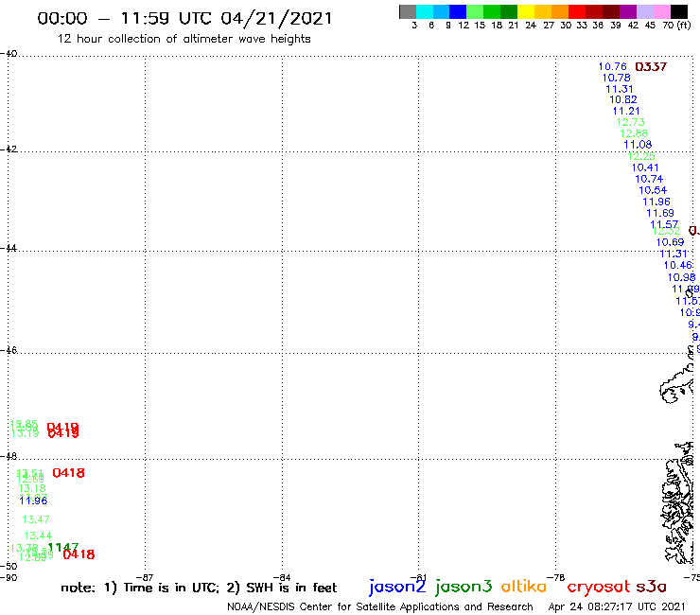Viewport: 700px width, 615px height.
Task: Click the gray 3 ft legend swatch
Action: coord(408,11)
